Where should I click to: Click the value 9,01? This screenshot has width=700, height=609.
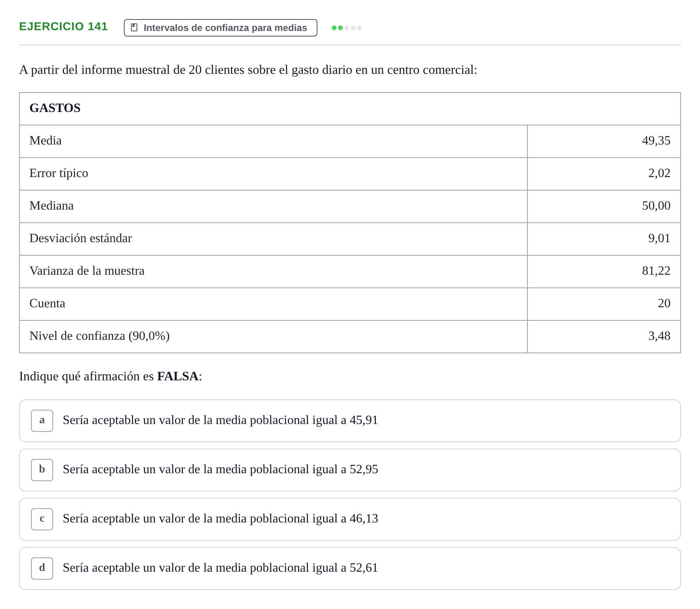(659, 238)
